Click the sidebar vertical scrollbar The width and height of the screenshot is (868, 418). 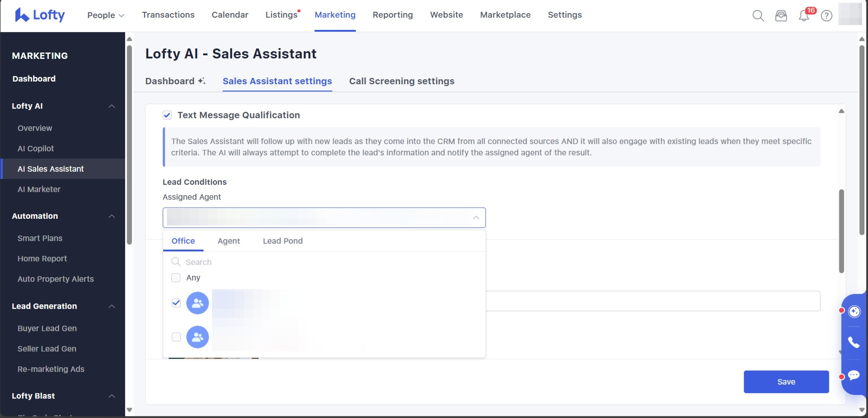[x=129, y=145]
